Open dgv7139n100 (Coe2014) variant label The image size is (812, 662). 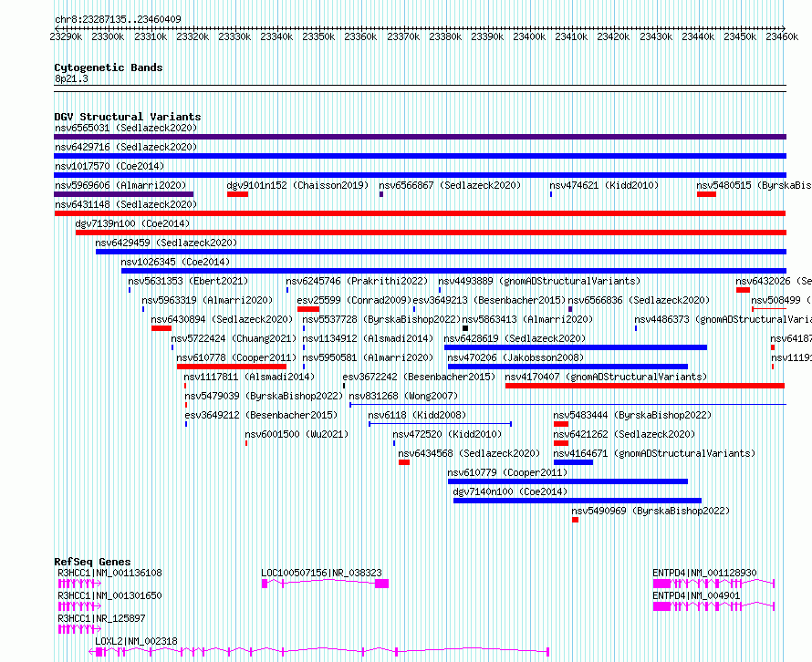132,223
